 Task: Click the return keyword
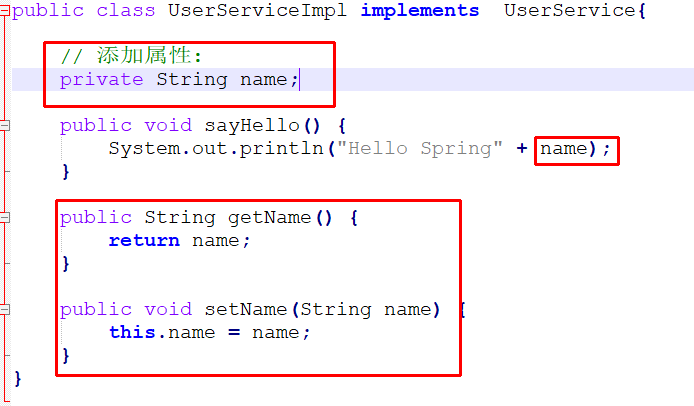tap(144, 241)
